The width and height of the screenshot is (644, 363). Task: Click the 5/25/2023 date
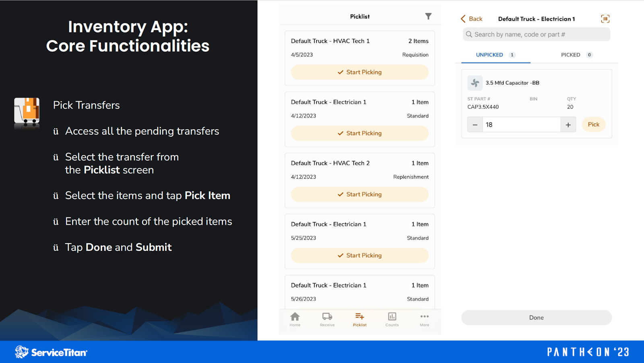point(303,238)
